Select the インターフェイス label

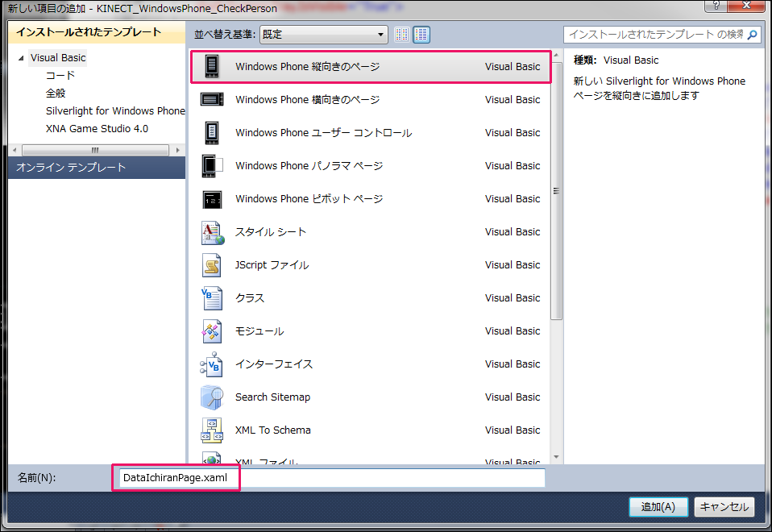(274, 364)
